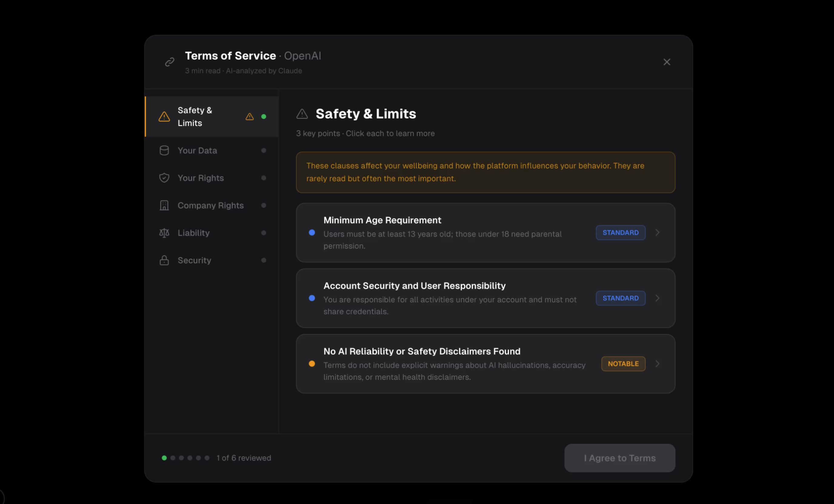Click the OpenAI label in the header
Image resolution: width=834 pixels, height=504 pixels.
click(302, 55)
